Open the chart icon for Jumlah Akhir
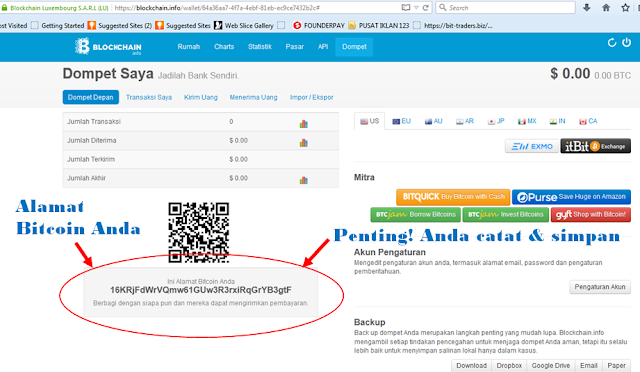This screenshot has width=640, height=372. point(303,180)
